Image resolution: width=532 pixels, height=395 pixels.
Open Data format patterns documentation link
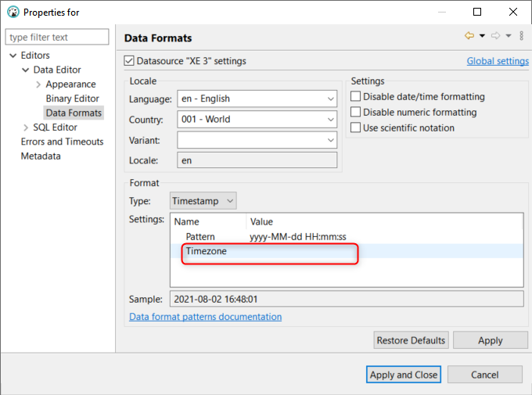(205, 317)
